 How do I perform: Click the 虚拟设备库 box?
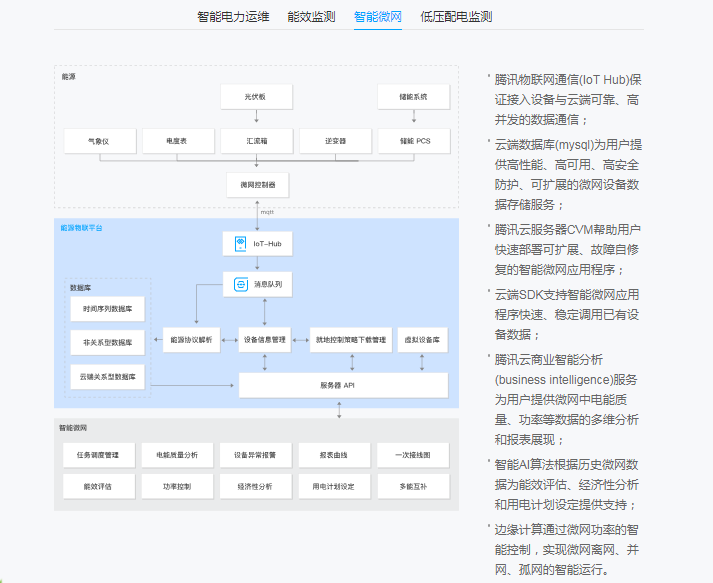coord(422,340)
